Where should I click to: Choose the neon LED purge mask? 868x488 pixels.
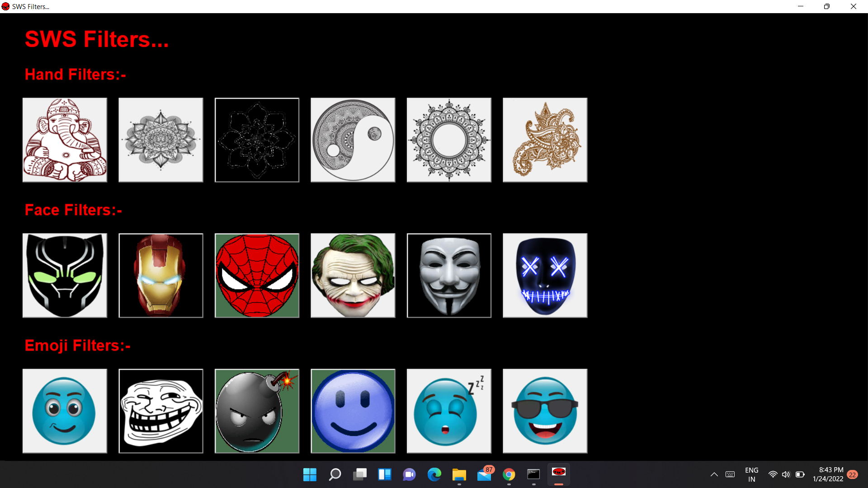pos(545,276)
